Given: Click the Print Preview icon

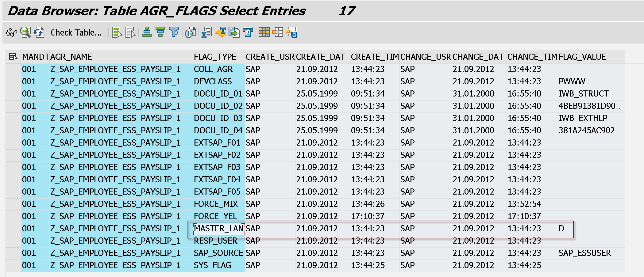Looking at the screenshot, I should click(191, 32).
